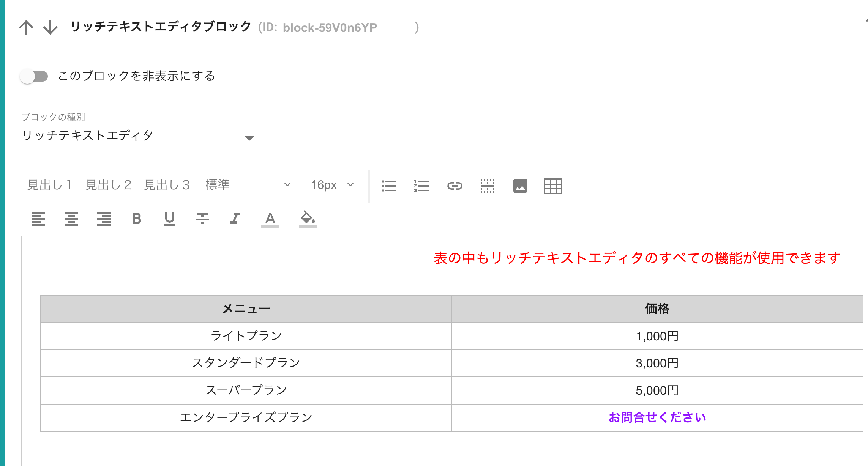The height and width of the screenshot is (466, 868).
Task: Click the insert link icon
Action: pos(455,186)
